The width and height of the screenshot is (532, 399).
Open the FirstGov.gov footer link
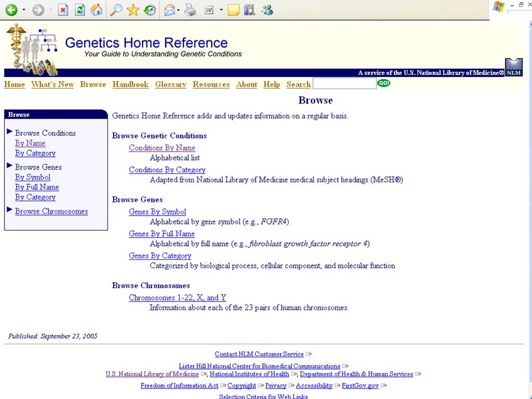click(360, 386)
